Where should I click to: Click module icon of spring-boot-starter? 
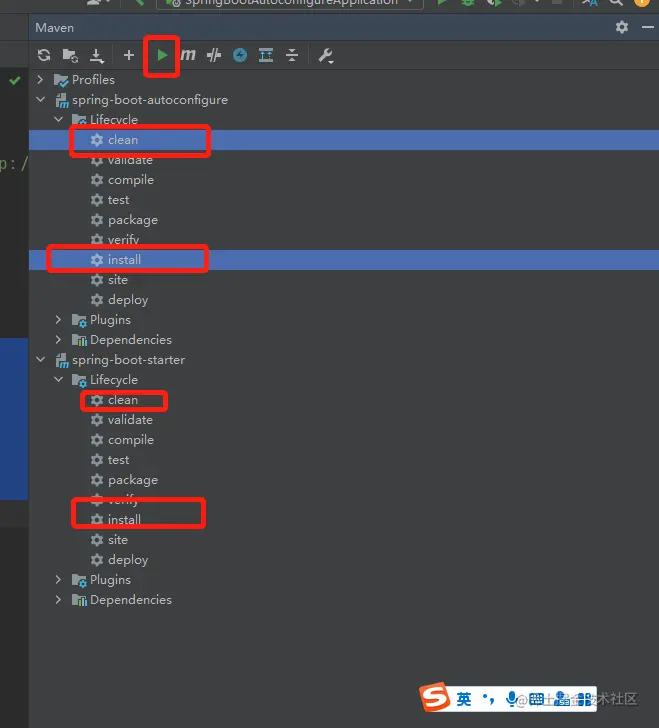pos(62,360)
